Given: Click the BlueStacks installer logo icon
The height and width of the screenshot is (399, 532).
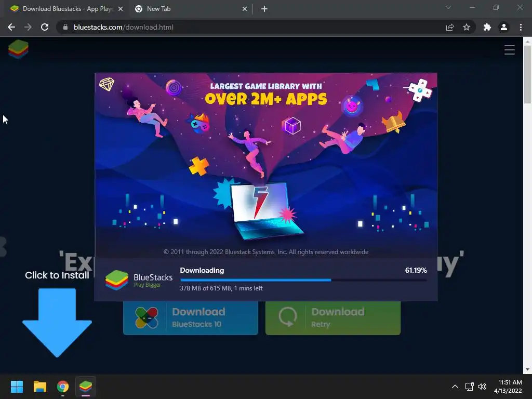Looking at the screenshot, I should tap(116, 280).
